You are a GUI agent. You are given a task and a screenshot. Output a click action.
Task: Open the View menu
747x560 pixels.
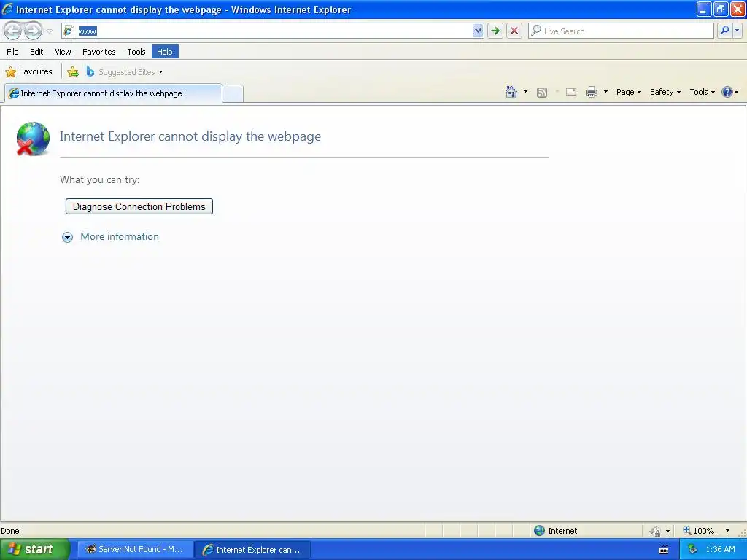(63, 52)
